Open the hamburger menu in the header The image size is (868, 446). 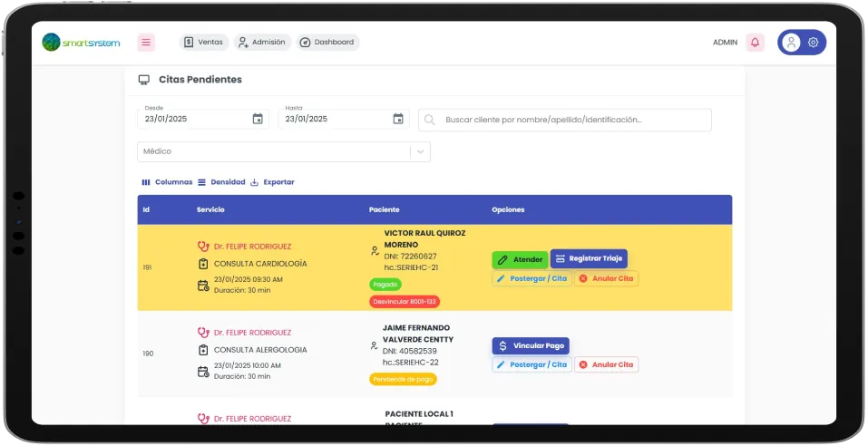146,42
